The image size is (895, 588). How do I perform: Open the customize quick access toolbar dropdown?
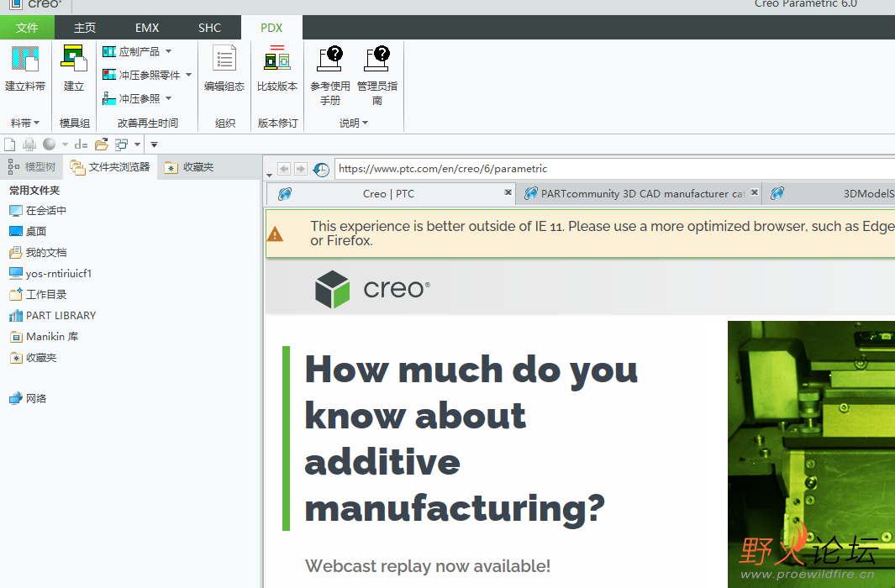coord(154,144)
